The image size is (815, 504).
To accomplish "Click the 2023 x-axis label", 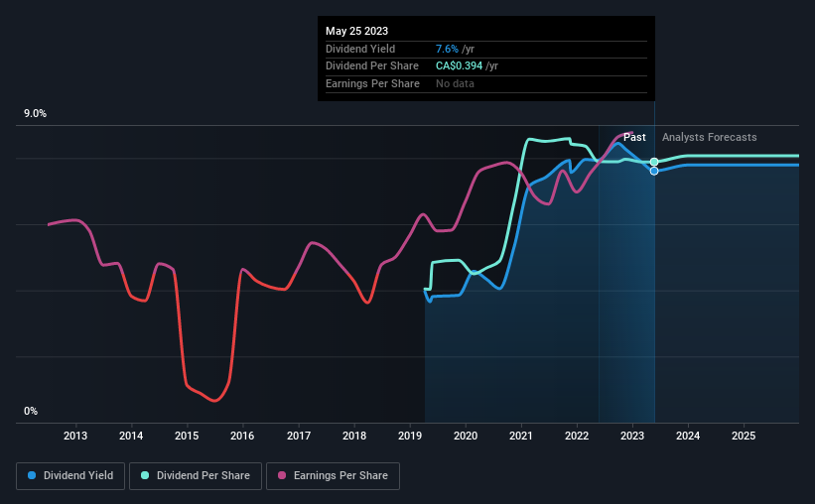I will 632,436.
